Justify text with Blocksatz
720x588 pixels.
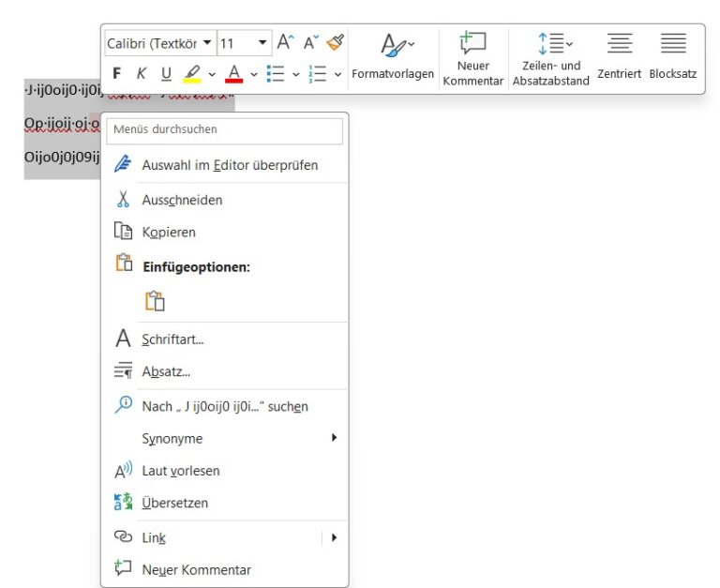[x=673, y=56]
